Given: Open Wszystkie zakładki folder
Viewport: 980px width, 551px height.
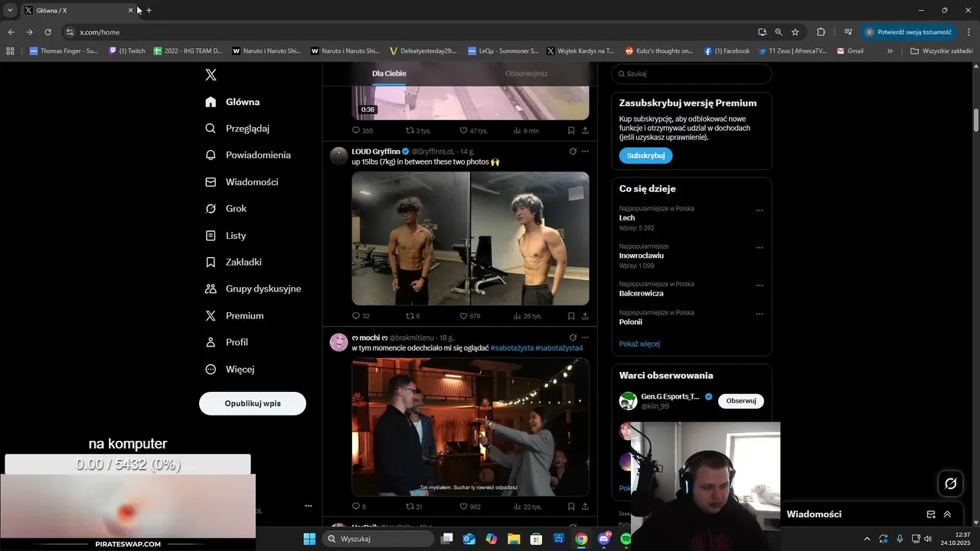Looking at the screenshot, I should point(941,51).
